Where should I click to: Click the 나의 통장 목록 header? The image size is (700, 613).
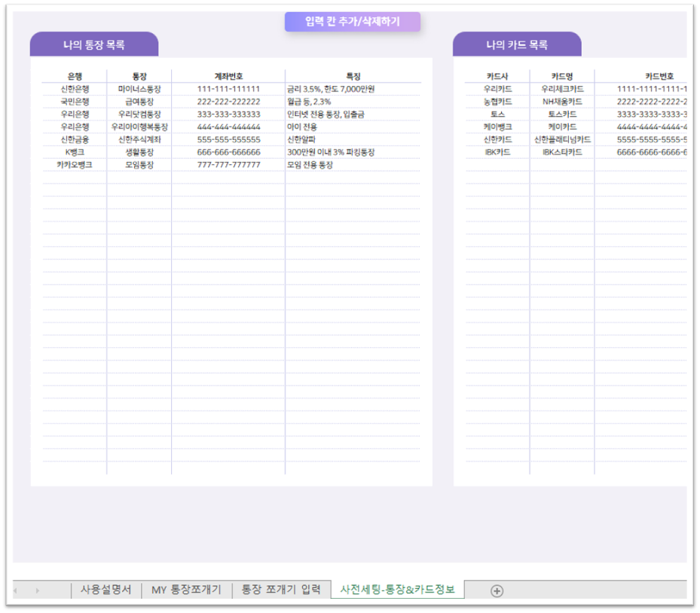click(93, 44)
